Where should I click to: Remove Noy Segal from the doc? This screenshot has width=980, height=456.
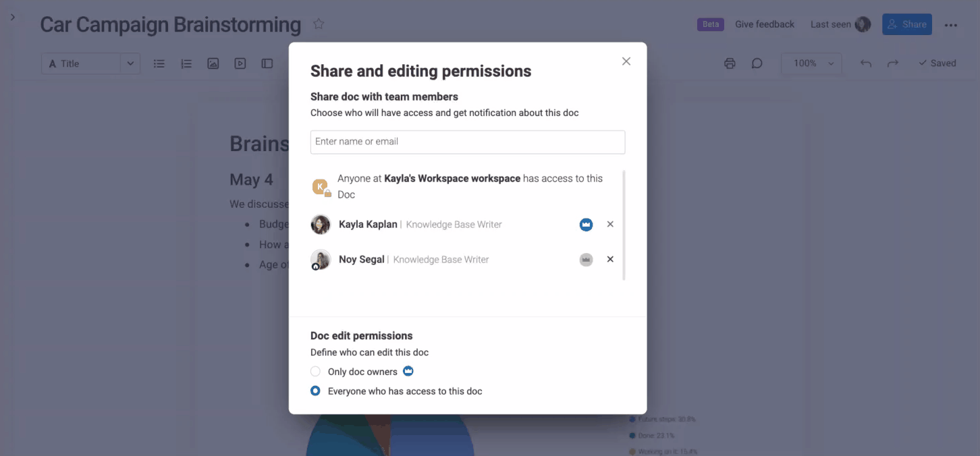tap(610, 259)
